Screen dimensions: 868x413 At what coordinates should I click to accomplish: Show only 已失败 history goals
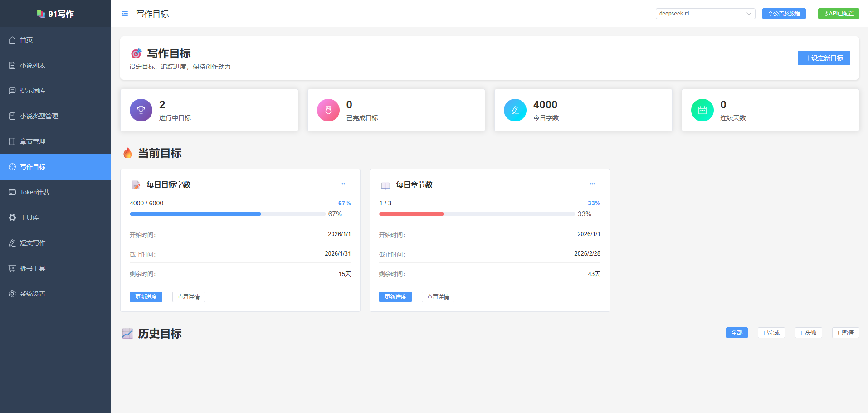pyautogui.click(x=809, y=333)
